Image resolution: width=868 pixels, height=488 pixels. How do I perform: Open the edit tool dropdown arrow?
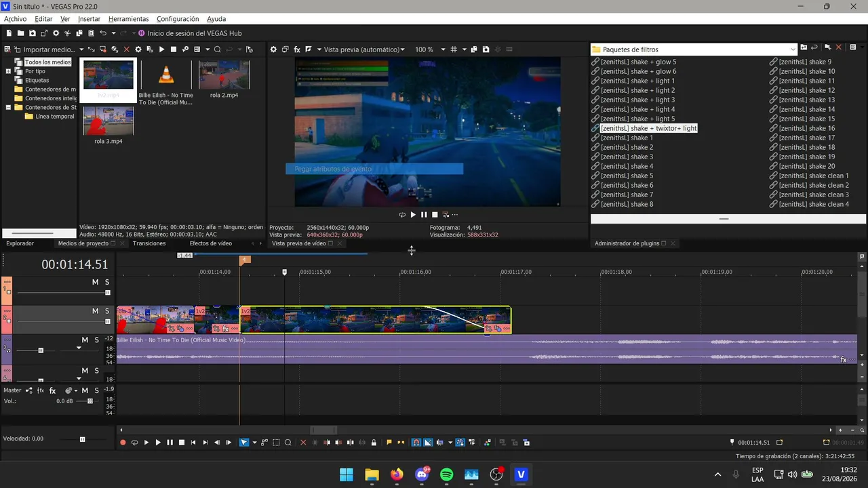point(254,443)
